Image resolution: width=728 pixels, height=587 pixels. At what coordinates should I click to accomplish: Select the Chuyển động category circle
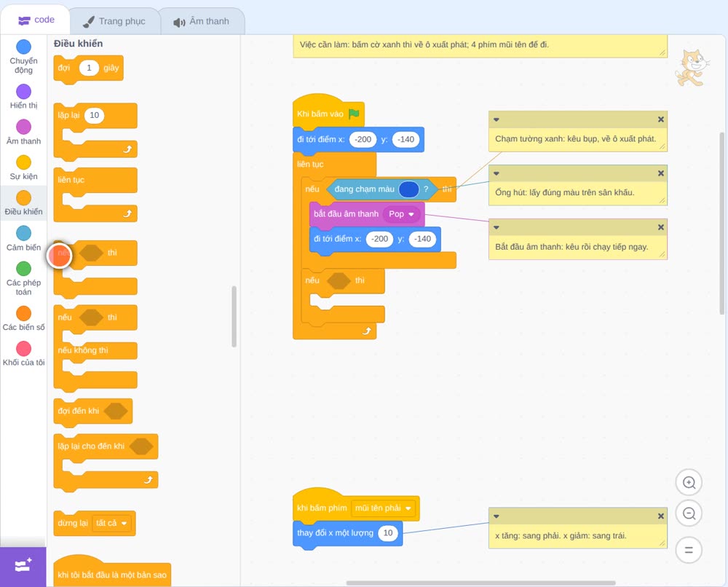point(24,47)
